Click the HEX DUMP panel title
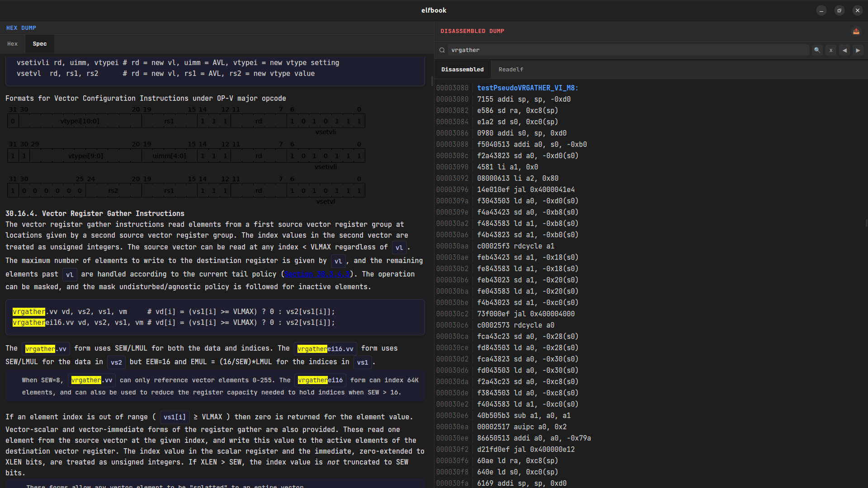Image resolution: width=868 pixels, height=488 pixels. (21, 28)
